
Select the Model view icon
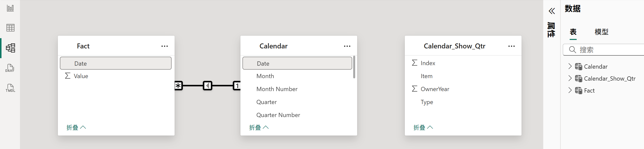point(10,48)
